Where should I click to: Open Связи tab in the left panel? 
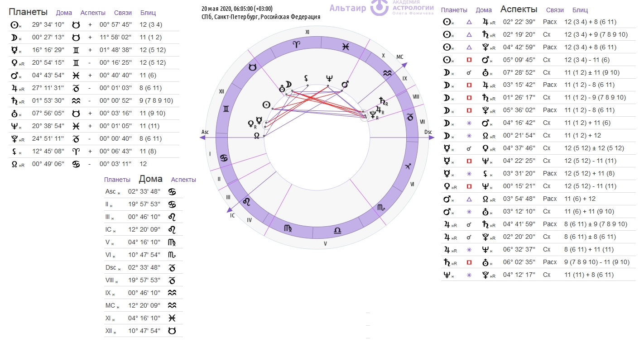(122, 13)
